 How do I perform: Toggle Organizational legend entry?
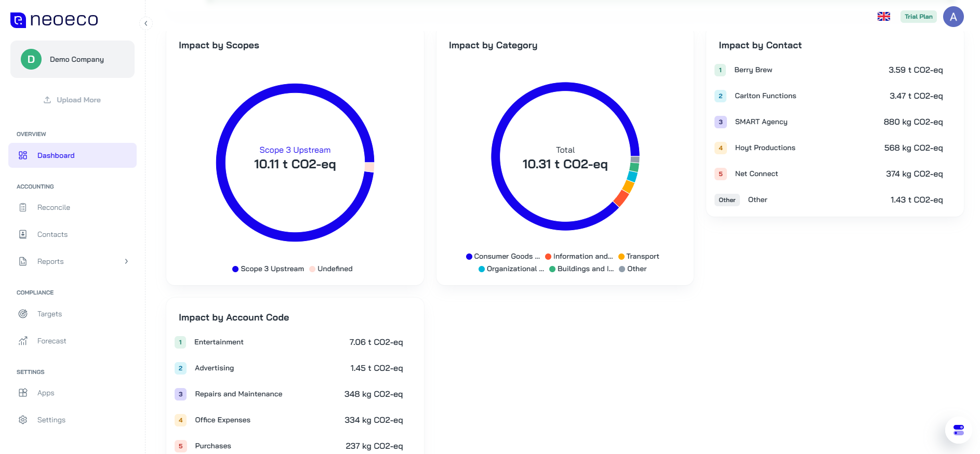pos(511,269)
